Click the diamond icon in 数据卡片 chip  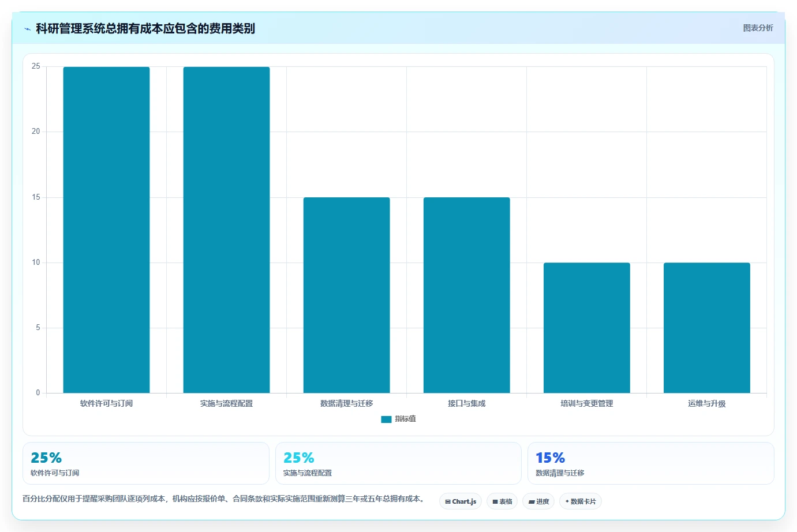click(567, 501)
